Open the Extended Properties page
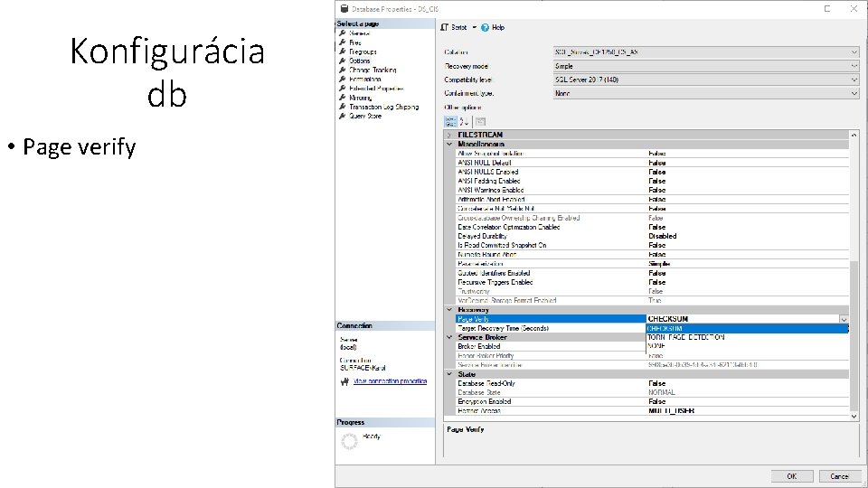868x488 pixels. click(376, 89)
